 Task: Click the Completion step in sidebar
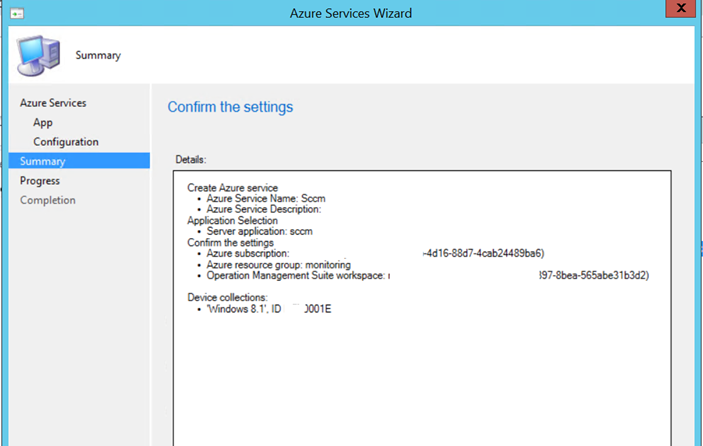(48, 200)
